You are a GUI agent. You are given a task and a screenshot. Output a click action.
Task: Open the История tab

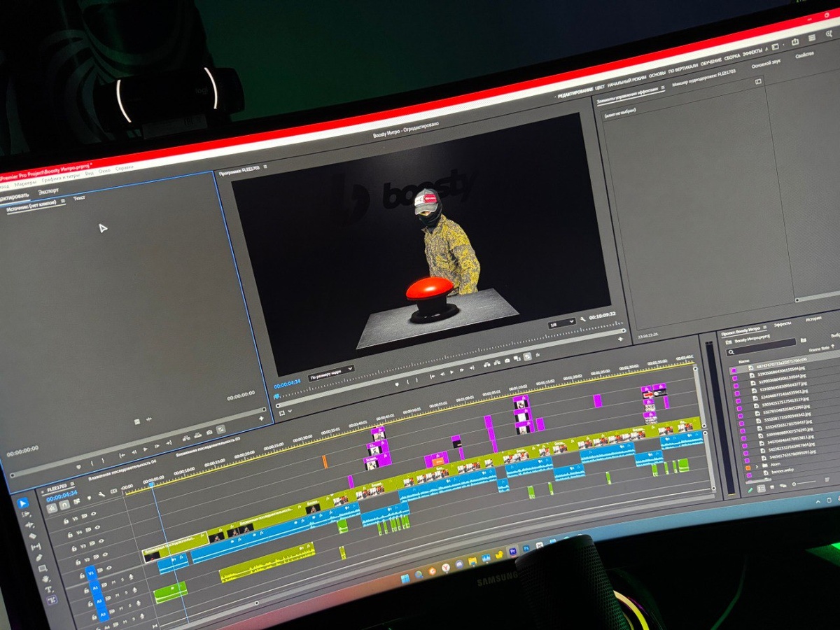tap(813, 318)
